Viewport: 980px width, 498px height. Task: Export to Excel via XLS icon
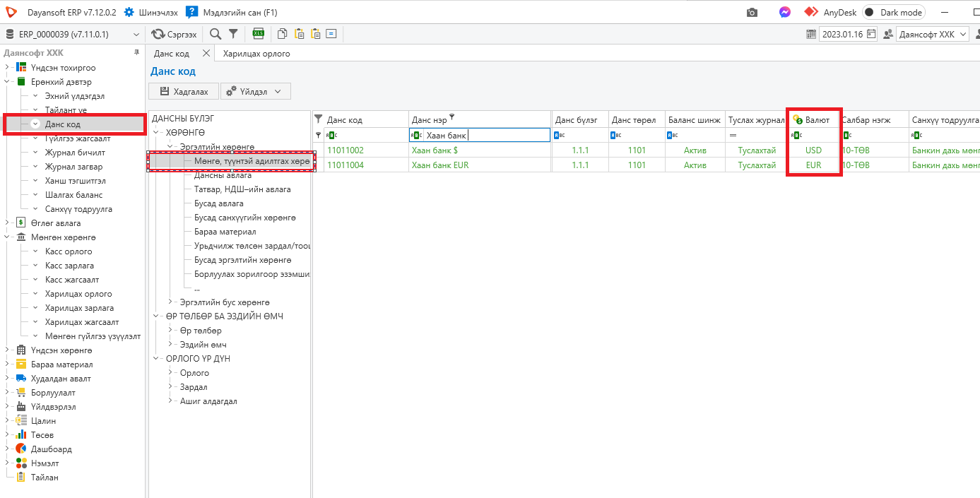click(259, 34)
